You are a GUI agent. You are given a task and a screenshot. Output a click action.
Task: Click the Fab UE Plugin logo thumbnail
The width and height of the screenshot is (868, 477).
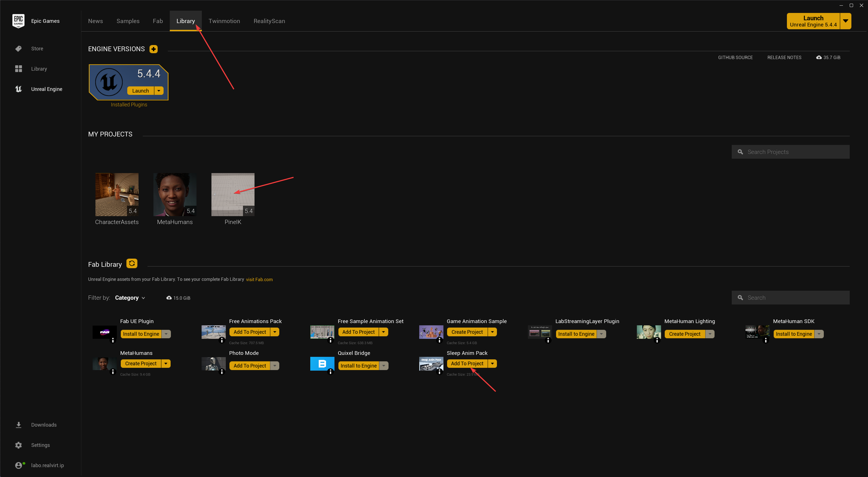104,332
